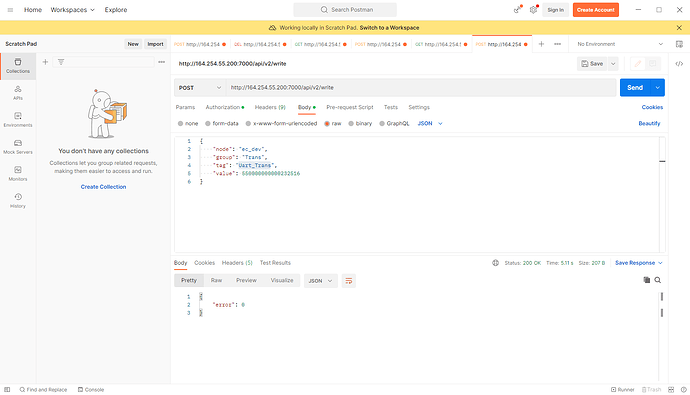The width and height of the screenshot is (690, 395).
Task: Open the request body JSON format dropdown
Action: (430, 124)
